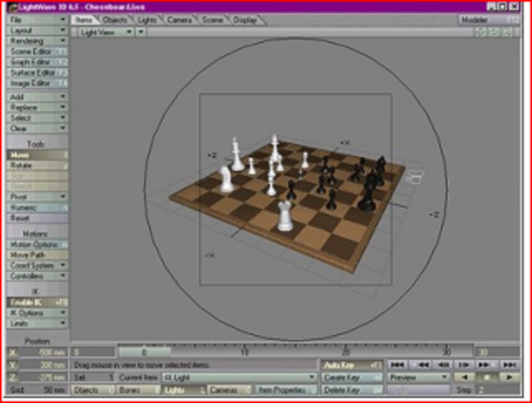Toggle the Auto Key button
Viewport: 532px width, 403px height.
(352, 365)
